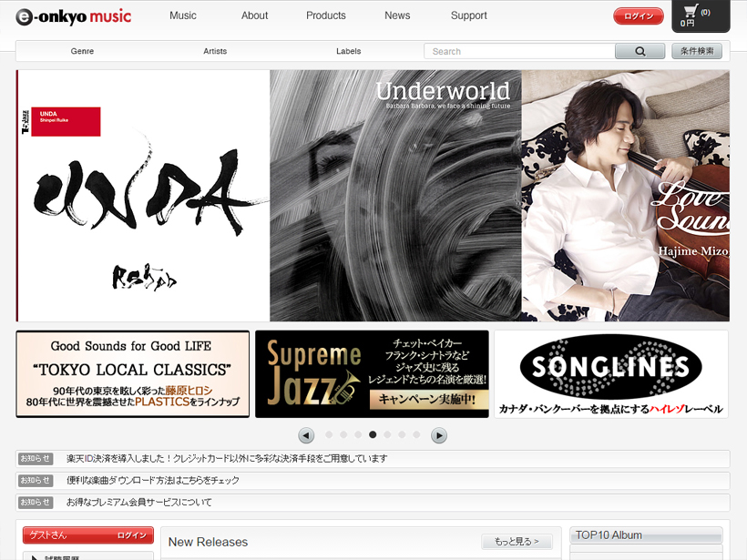
Task: Click the ゲストさん label
Action: click(47, 535)
